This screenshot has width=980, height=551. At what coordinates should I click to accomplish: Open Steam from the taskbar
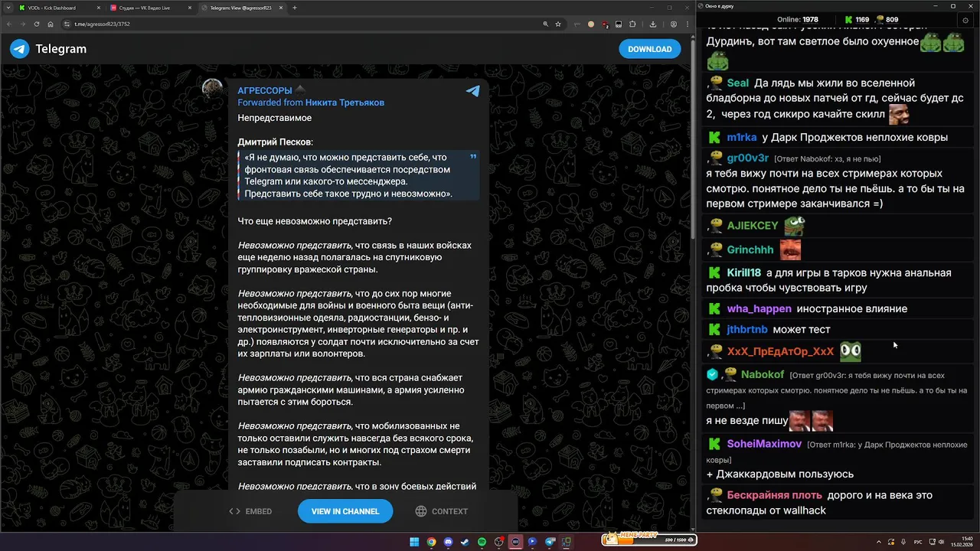pos(465,542)
